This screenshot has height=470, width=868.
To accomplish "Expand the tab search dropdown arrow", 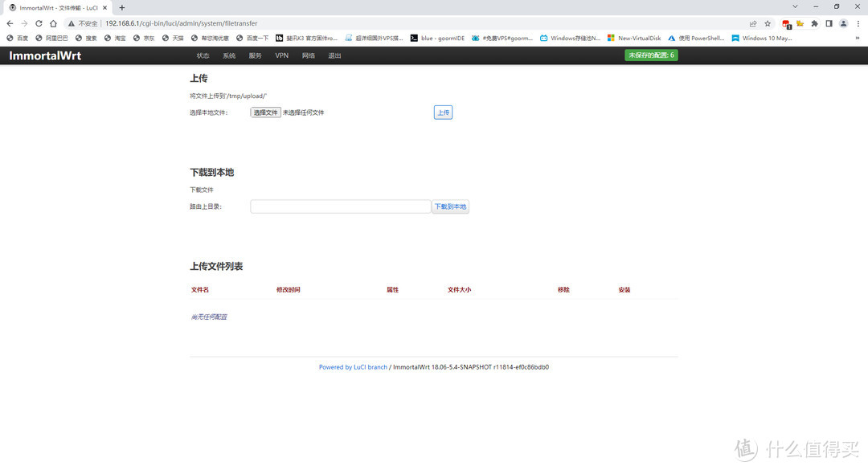I will (x=795, y=6).
